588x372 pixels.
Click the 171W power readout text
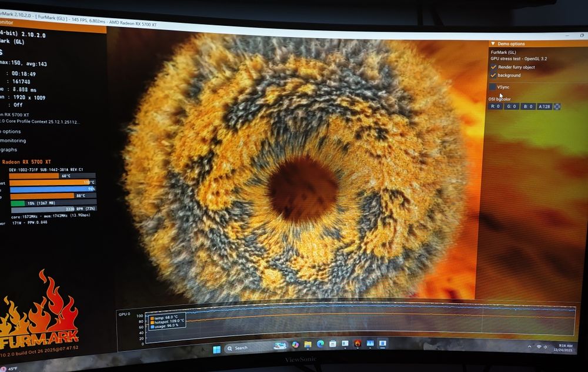point(16,223)
